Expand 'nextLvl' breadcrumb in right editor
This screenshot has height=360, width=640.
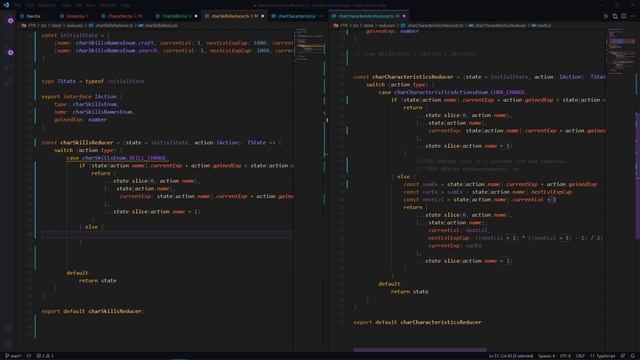click(x=542, y=25)
